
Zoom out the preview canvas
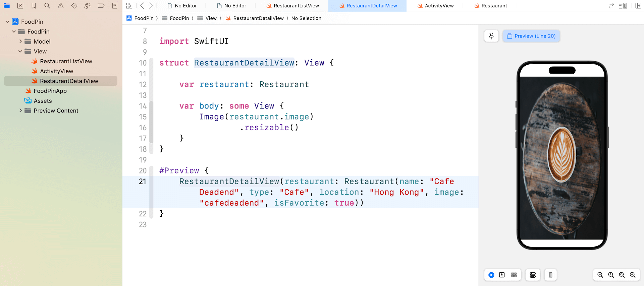click(x=600, y=275)
